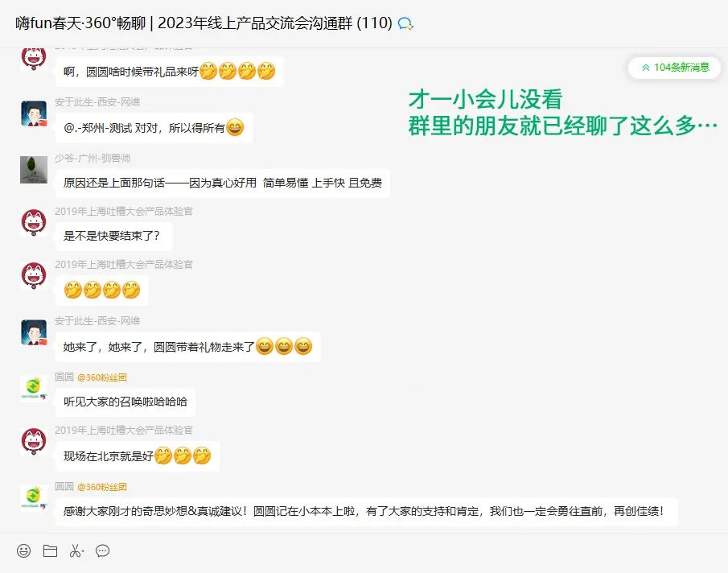Click cat avatar beside 现场在北京就是好 message
This screenshot has height=573, width=728.
[34, 441]
